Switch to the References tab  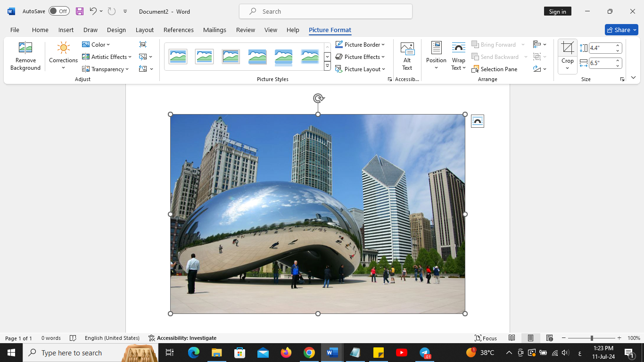tap(179, 30)
